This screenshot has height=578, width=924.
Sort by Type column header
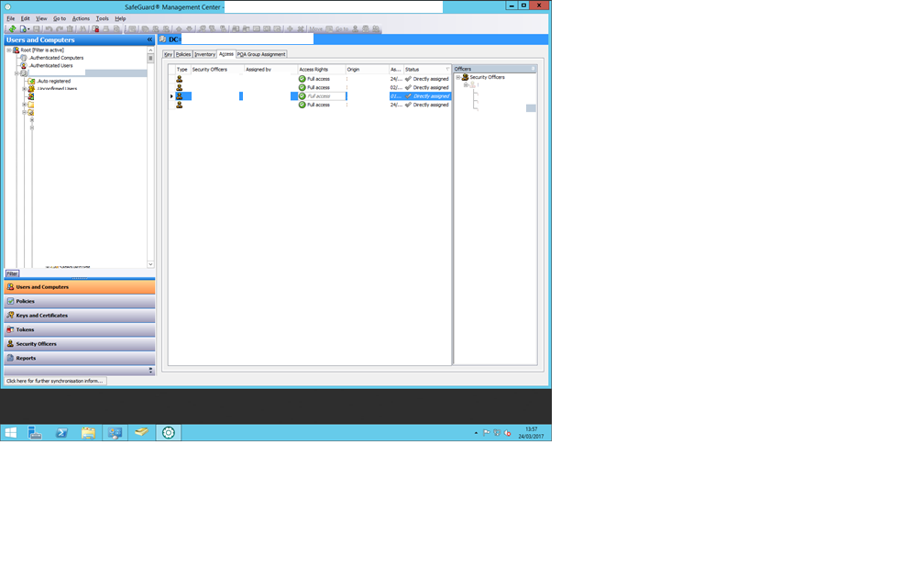[182, 70]
